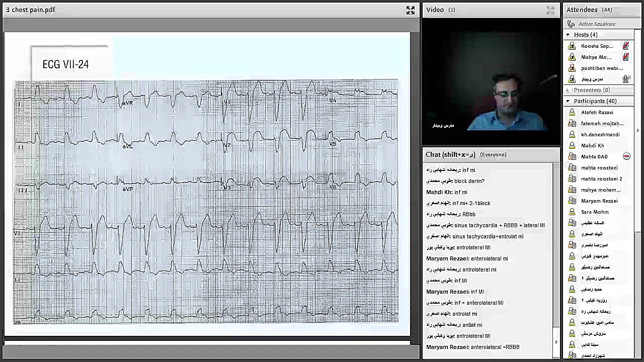Image resolution: width=644 pixels, height=362 pixels.
Task: Click mobile attendee icon for Mahta 0A0
Action: 572,156
